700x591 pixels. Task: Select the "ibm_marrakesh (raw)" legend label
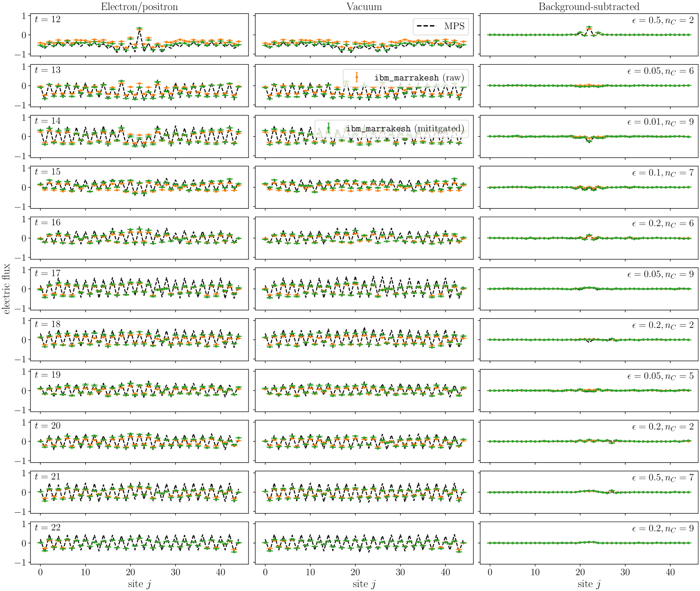click(419, 77)
